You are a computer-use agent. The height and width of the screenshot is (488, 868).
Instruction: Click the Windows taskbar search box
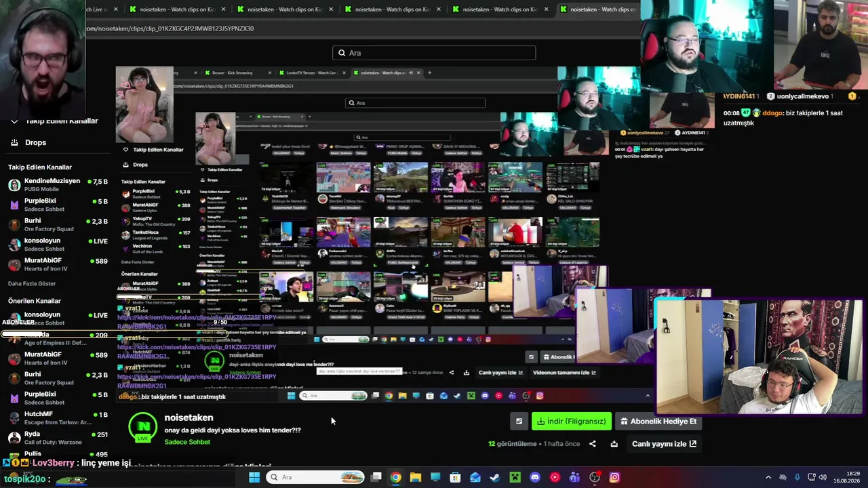pyautogui.click(x=315, y=477)
